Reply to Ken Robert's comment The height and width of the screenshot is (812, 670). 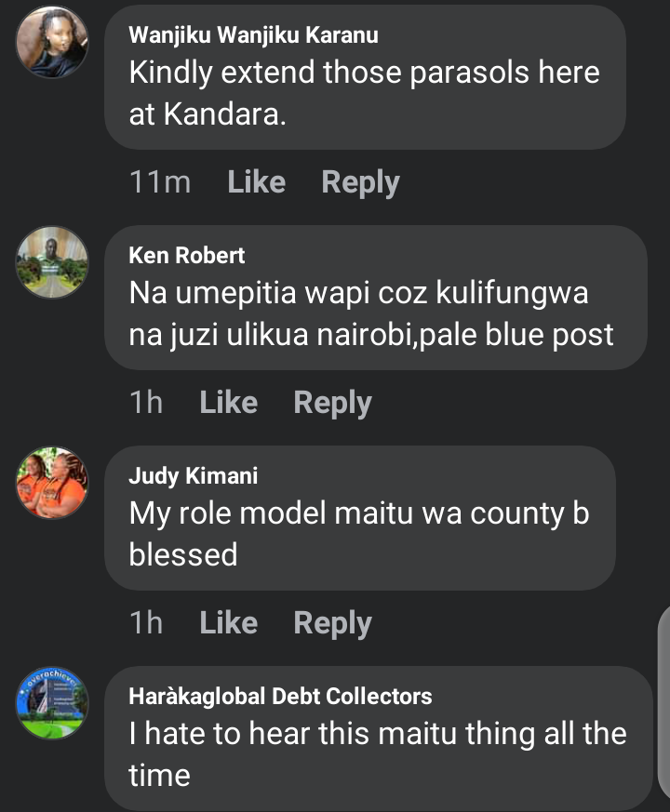tap(332, 403)
